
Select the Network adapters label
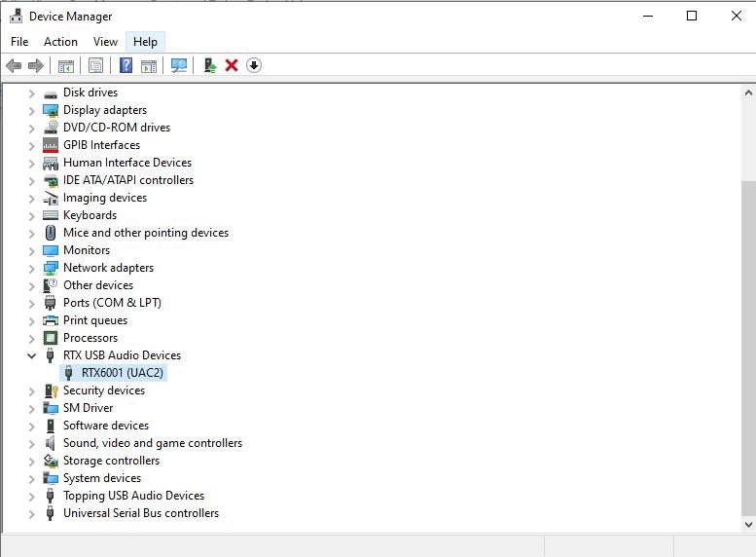coord(108,268)
